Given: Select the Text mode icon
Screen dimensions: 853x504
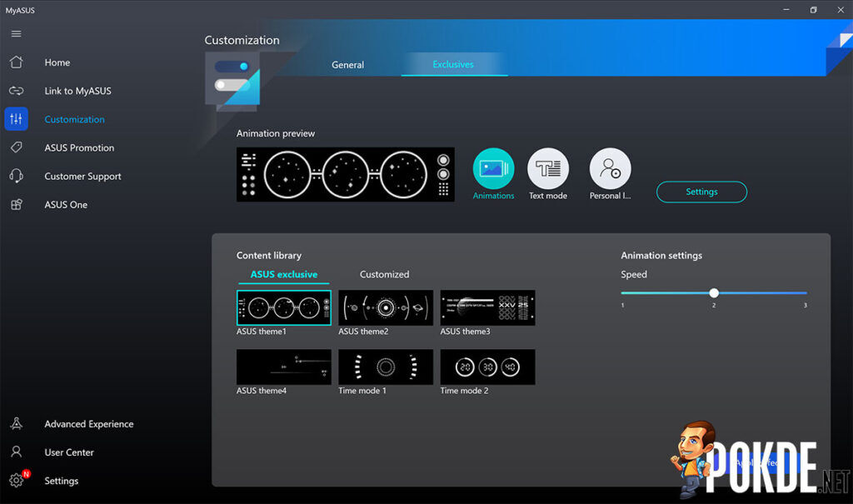Looking at the screenshot, I should tap(548, 169).
